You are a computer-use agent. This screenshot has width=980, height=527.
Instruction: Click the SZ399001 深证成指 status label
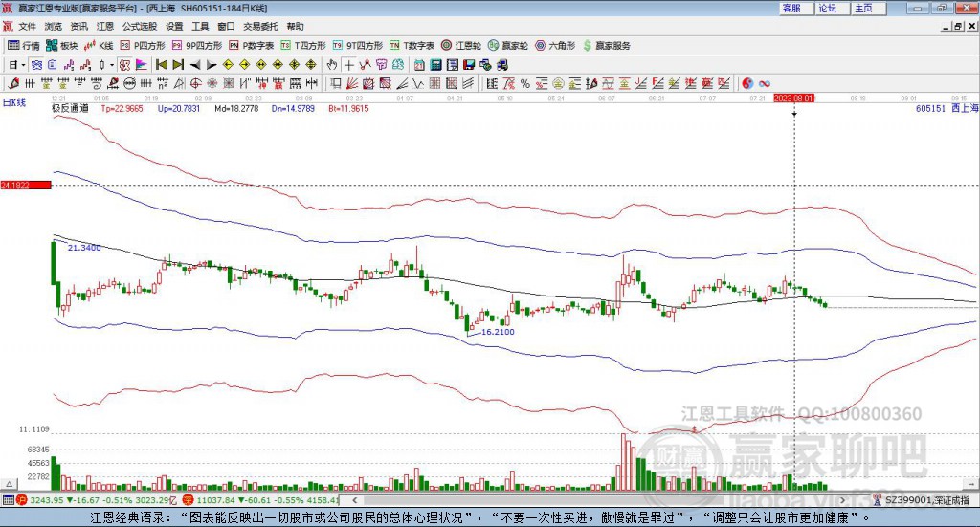[927, 499]
